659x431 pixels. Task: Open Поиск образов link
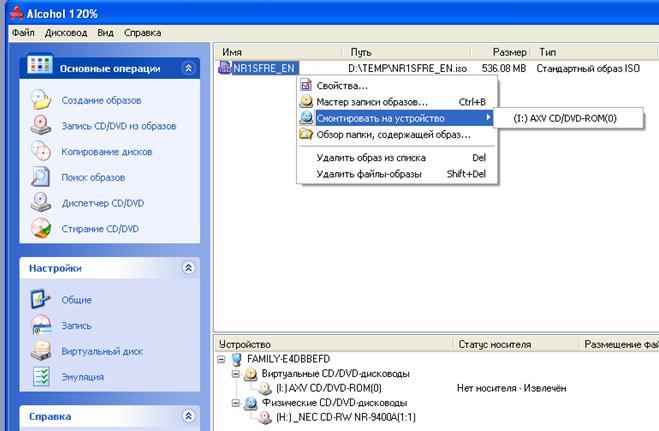click(x=93, y=177)
